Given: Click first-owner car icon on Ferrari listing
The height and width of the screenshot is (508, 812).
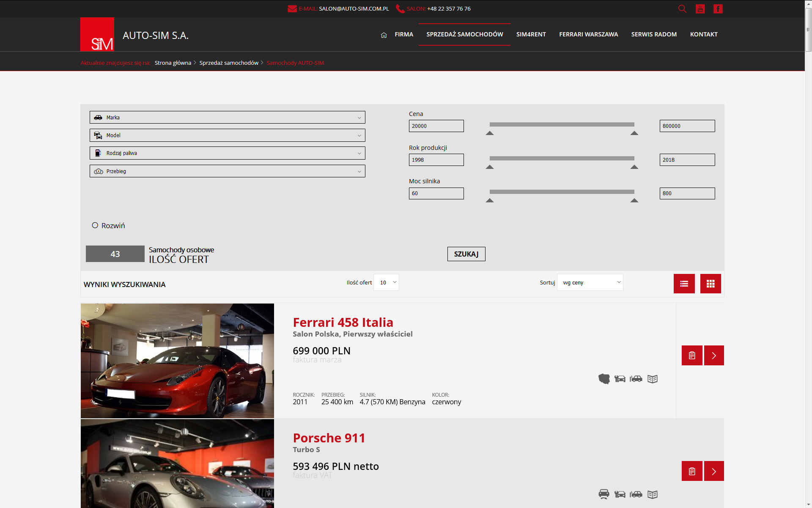Looking at the screenshot, I should point(620,379).
